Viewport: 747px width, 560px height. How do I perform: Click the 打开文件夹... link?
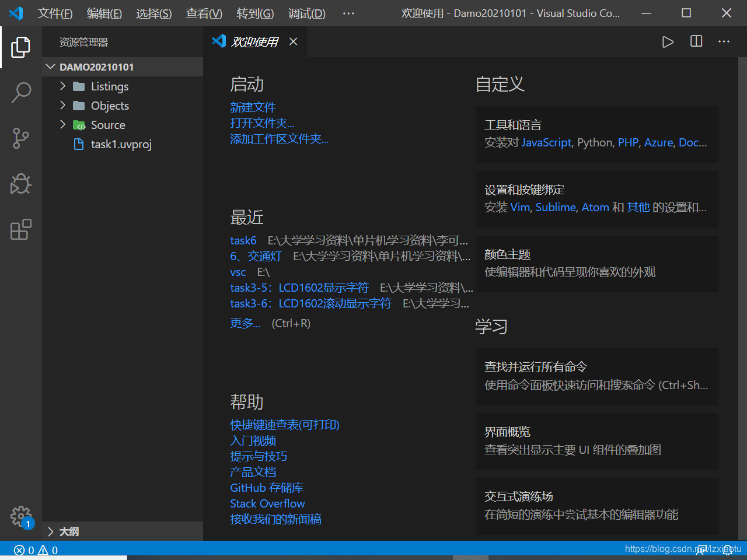point(262,123)
